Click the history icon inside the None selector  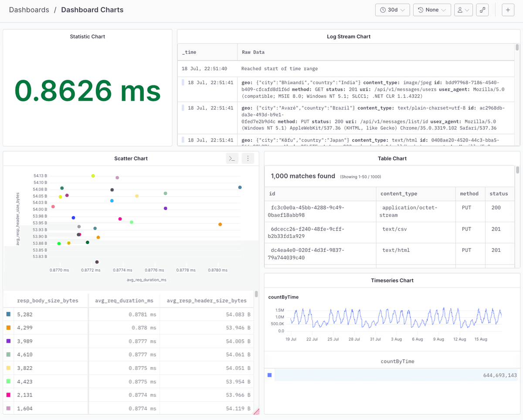(421, 10)
